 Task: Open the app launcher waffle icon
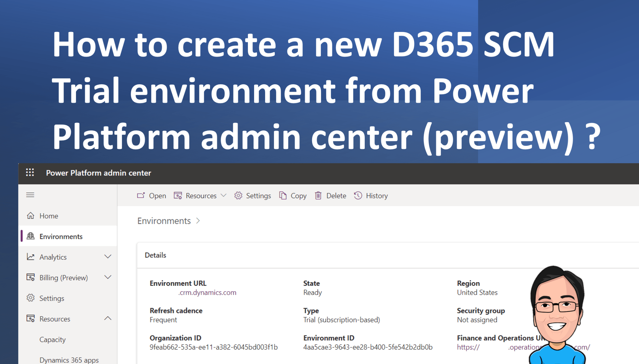[30, 173]
